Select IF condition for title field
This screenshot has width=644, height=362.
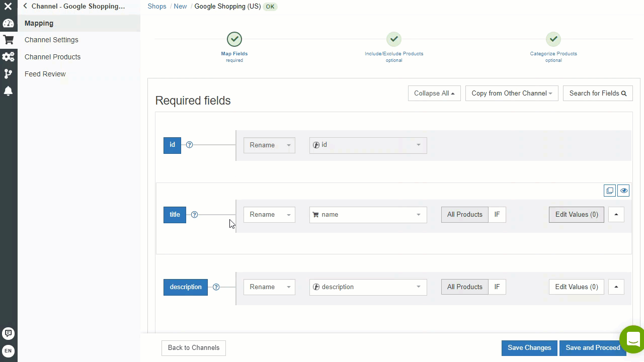[497, 215]
